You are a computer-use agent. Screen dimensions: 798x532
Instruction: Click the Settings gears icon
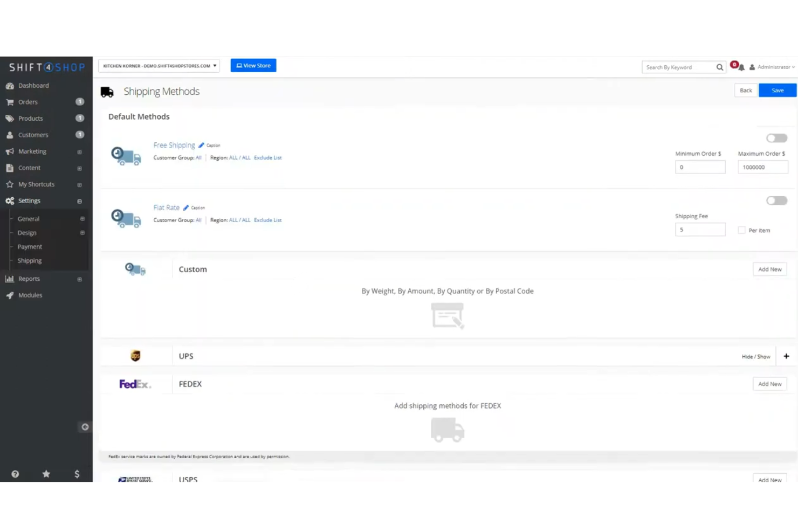pyautogui.click(x=10, y=201)
